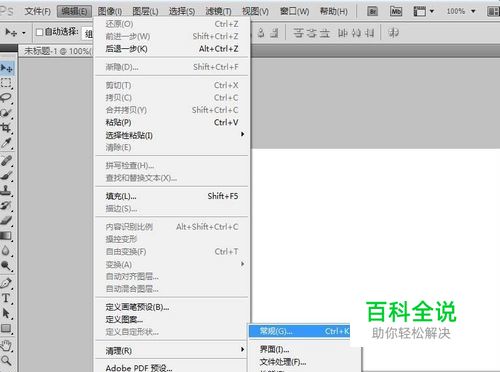
Task: Select 常规(G)... in the preferences submenu
Action: pos(299,331)
